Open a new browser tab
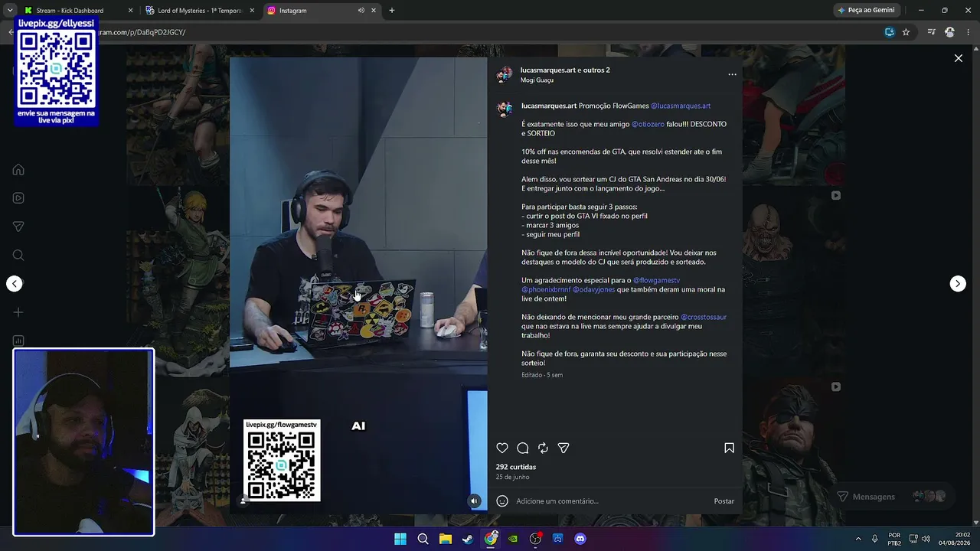 pyautogui.click(x=392, y=11)
